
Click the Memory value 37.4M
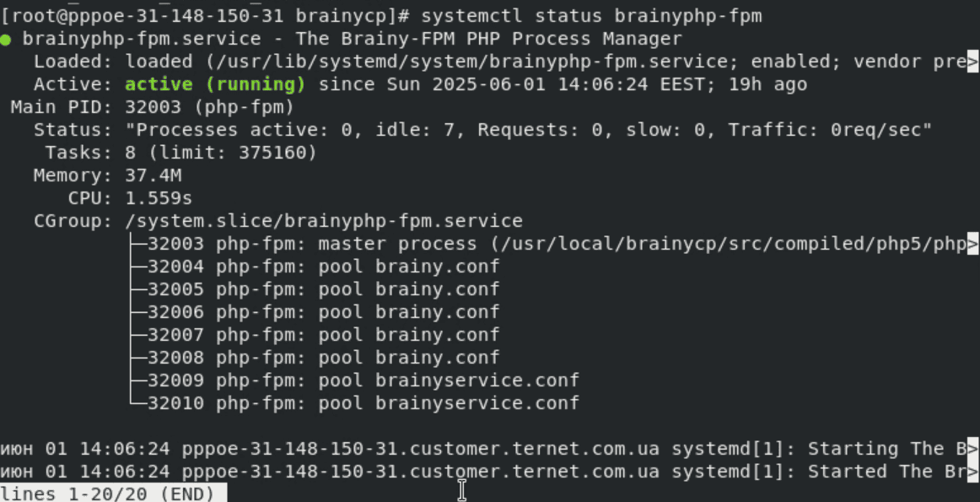pos(153,175)
